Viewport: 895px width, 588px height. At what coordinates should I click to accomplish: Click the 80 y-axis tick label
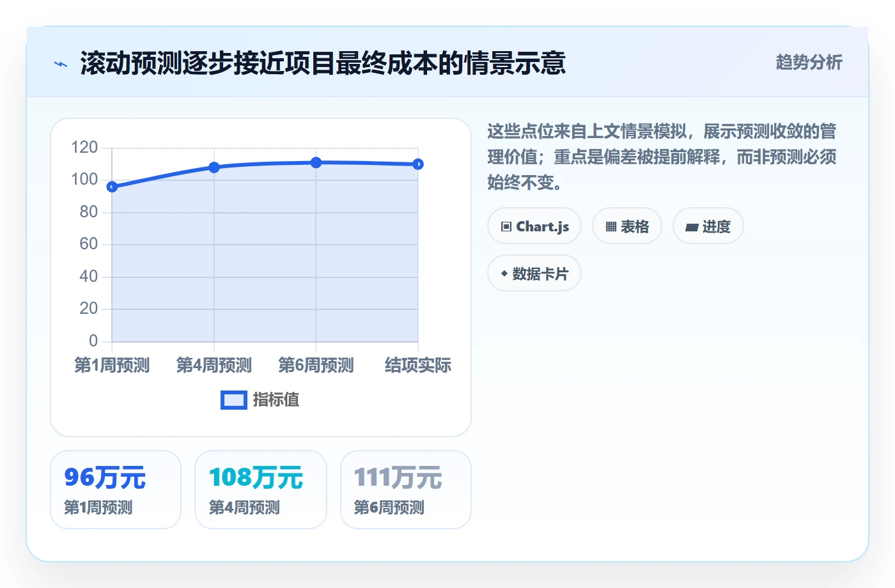89,212
